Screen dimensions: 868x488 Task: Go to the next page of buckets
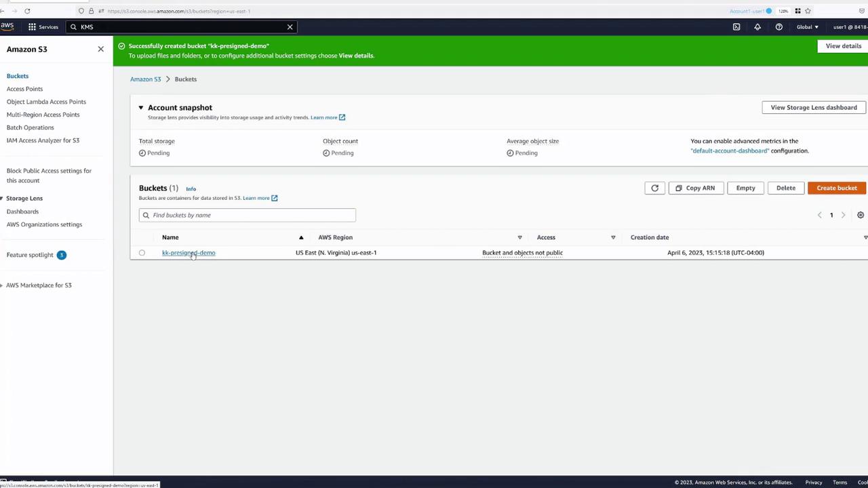(x=843, y=215)
